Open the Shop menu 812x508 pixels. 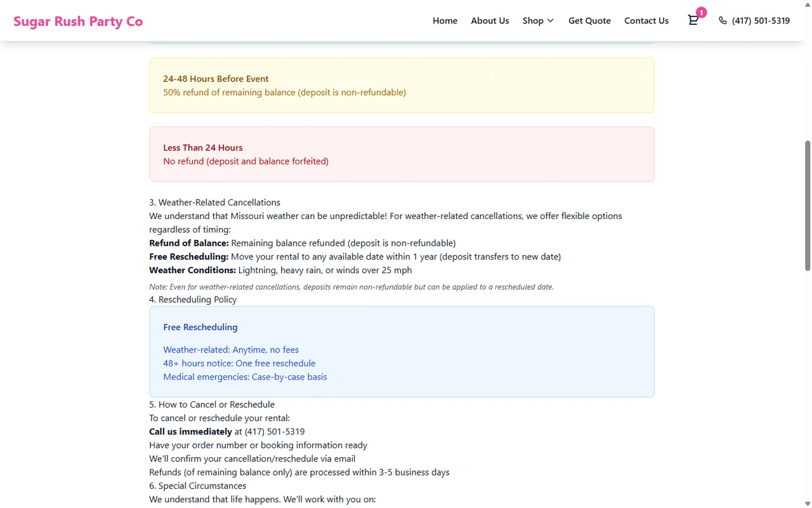(x=533, y=20)
